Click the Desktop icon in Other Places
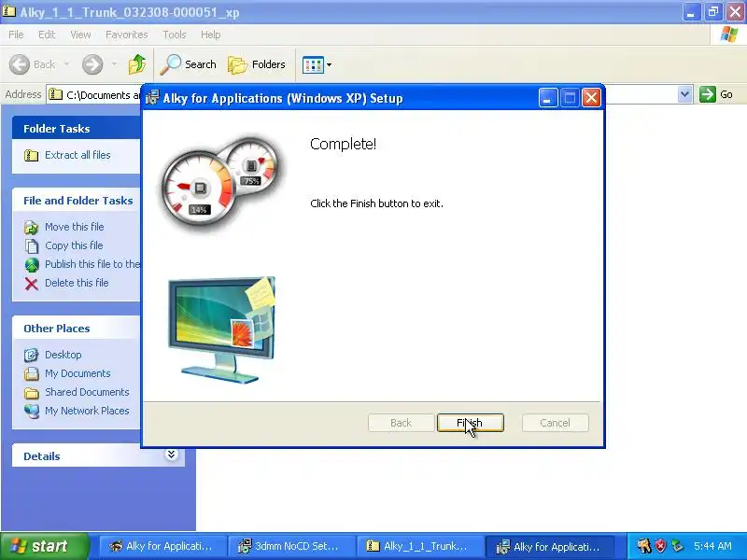747x560 pixels. tap(32, 355)
